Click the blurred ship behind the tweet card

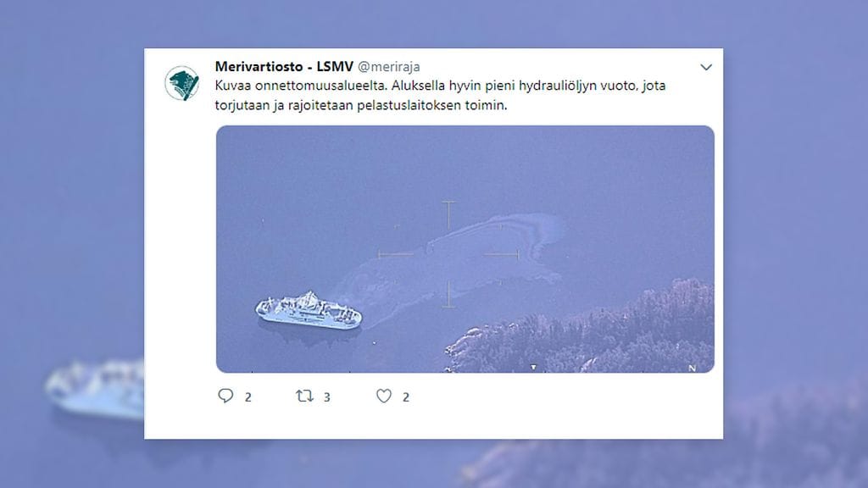95,387
